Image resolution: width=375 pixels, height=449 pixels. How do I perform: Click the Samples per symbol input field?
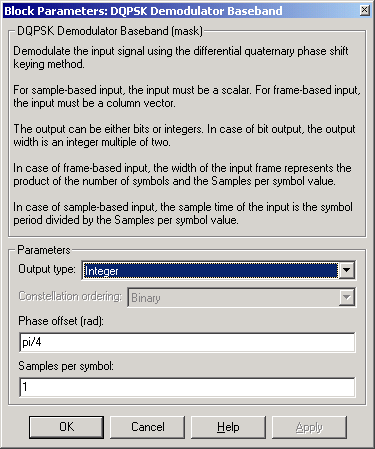coord(187,387)
